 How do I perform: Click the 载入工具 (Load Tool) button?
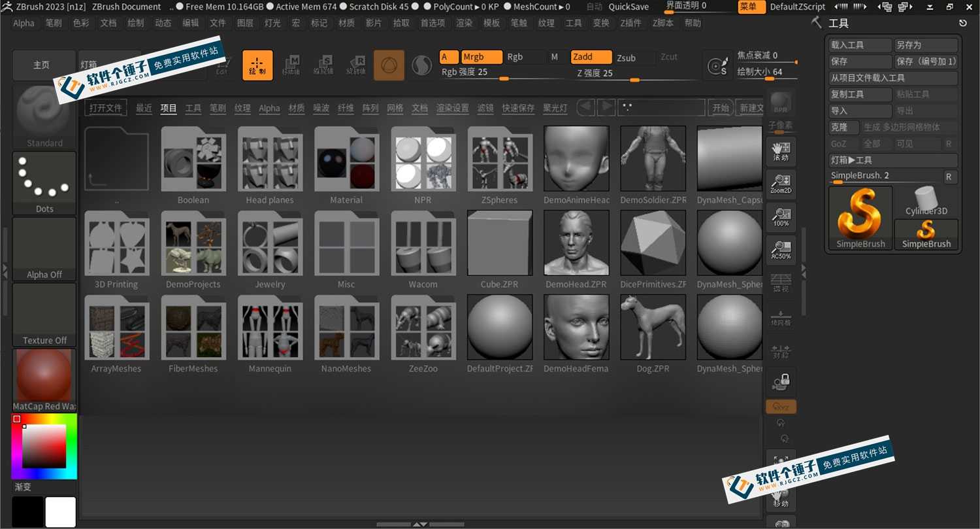point(860,46)
